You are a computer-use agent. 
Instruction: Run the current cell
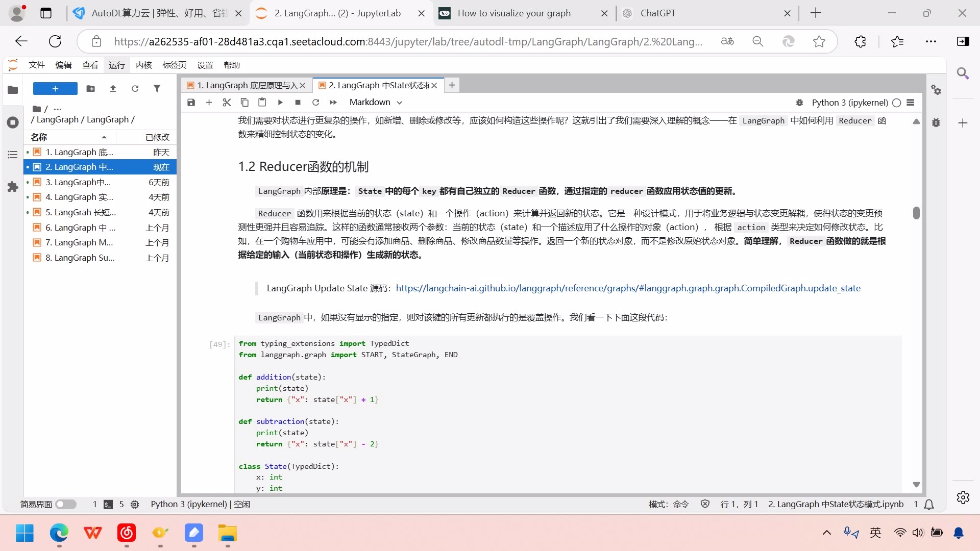(x=280, y=102)
